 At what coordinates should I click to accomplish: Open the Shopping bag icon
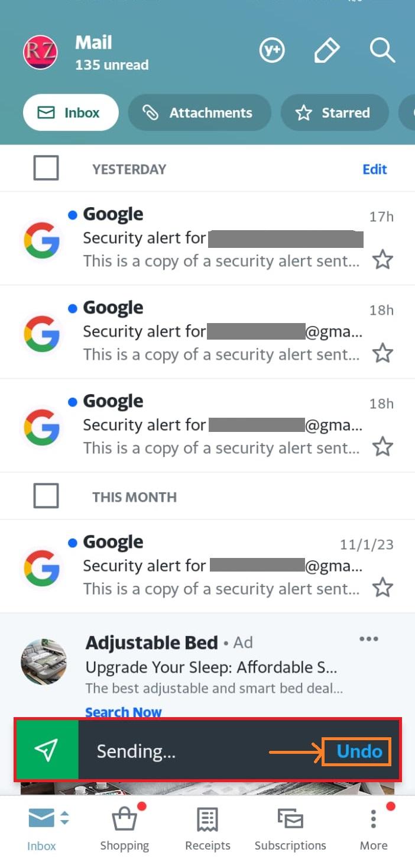click(x=125, y=819)
